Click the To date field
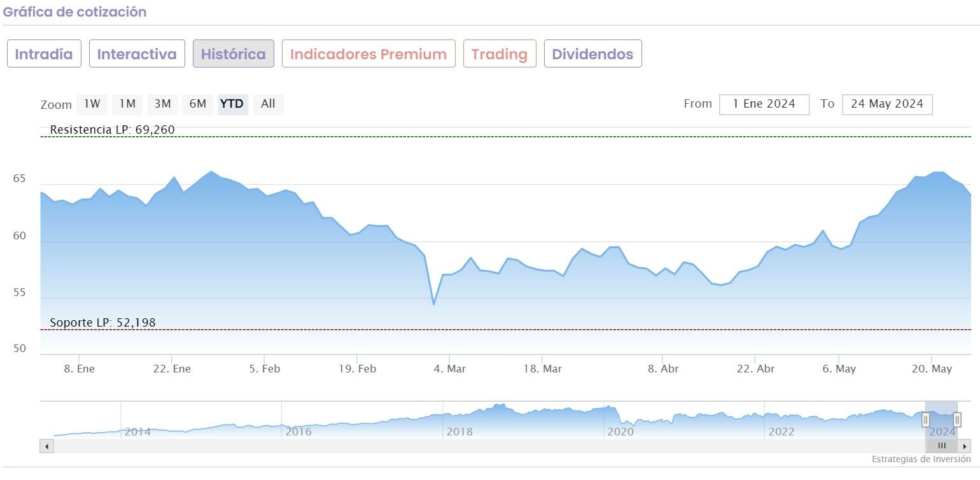The height and width of the screenshot is (480, 980). (887, 104)
